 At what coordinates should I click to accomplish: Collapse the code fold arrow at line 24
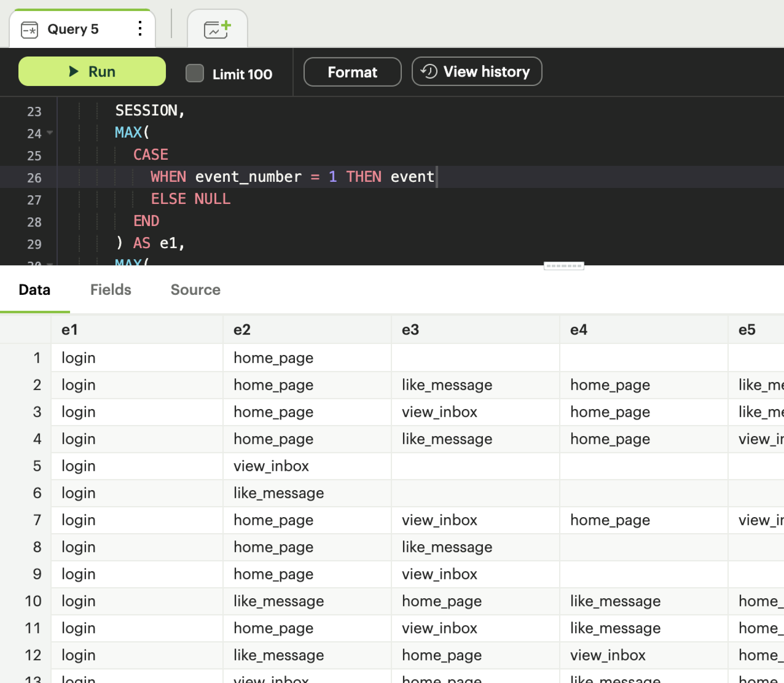tap(50, 133)
